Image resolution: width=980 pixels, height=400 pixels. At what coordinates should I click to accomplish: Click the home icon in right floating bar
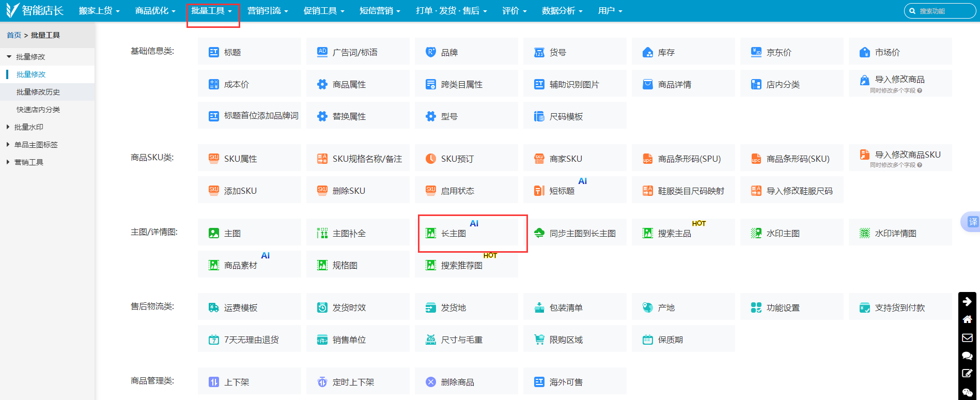tap(967, 319)
